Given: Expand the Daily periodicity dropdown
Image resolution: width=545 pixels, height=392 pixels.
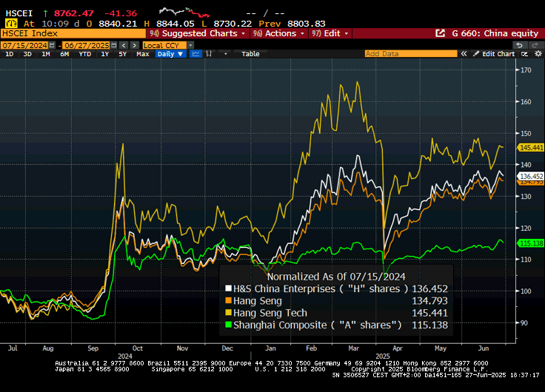Looking at the screenshot, I should tap(170, 54).
